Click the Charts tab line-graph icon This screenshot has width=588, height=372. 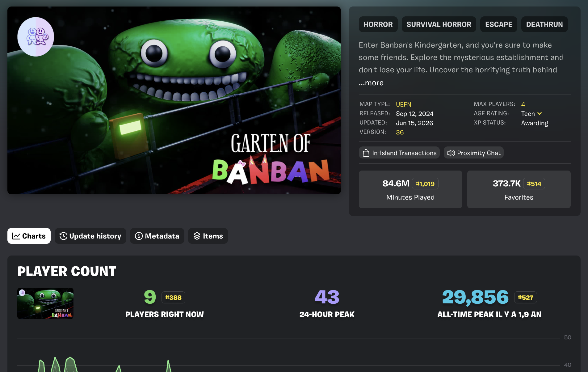click(16, 236)
